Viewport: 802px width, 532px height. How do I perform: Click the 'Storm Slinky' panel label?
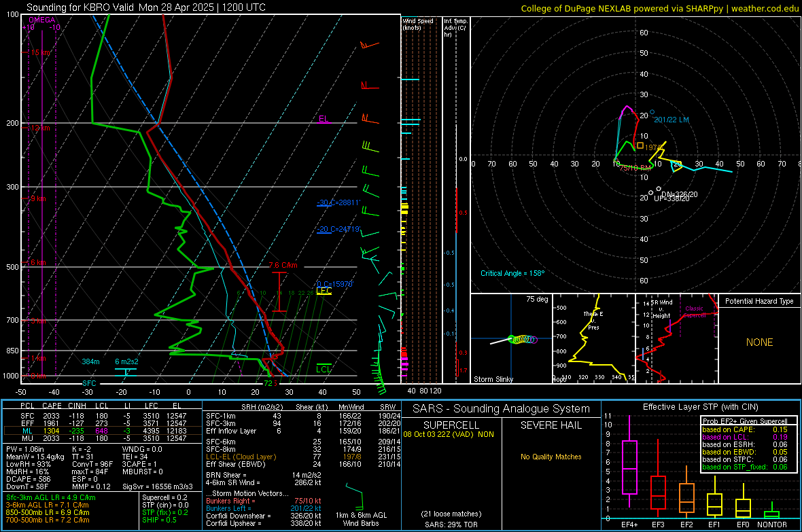coord(493,379)
